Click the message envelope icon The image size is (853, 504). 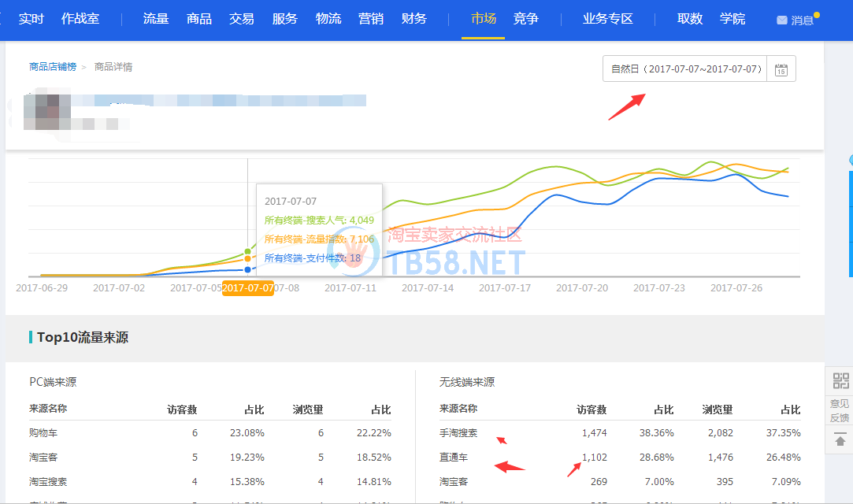(781, 20)
